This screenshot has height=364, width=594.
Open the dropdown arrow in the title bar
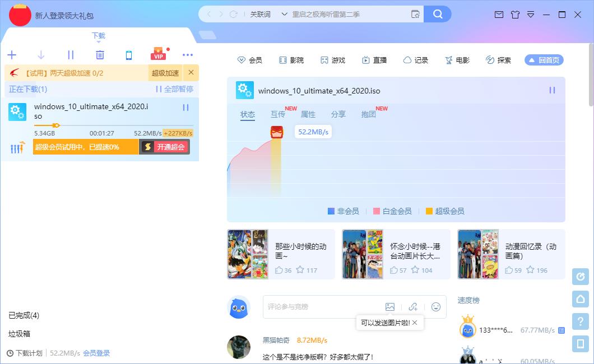click(x=530, y=15)
